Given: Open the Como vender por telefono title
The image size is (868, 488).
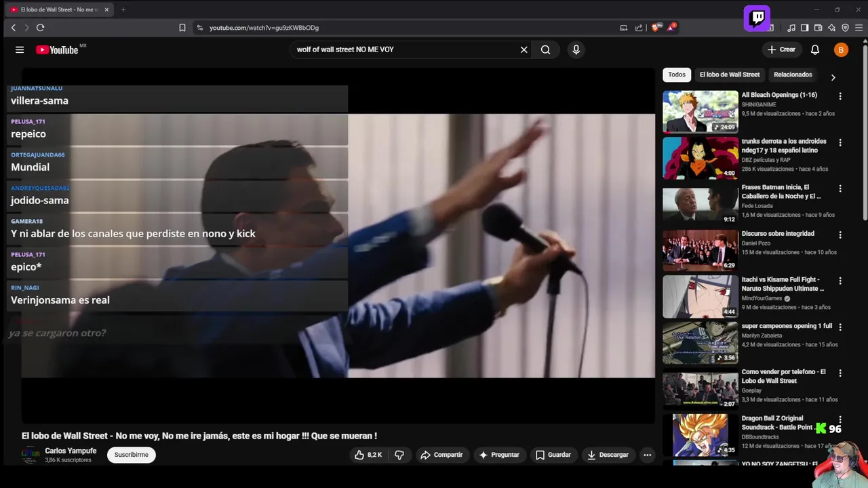Looking at the screenshot, I should 784,376.
